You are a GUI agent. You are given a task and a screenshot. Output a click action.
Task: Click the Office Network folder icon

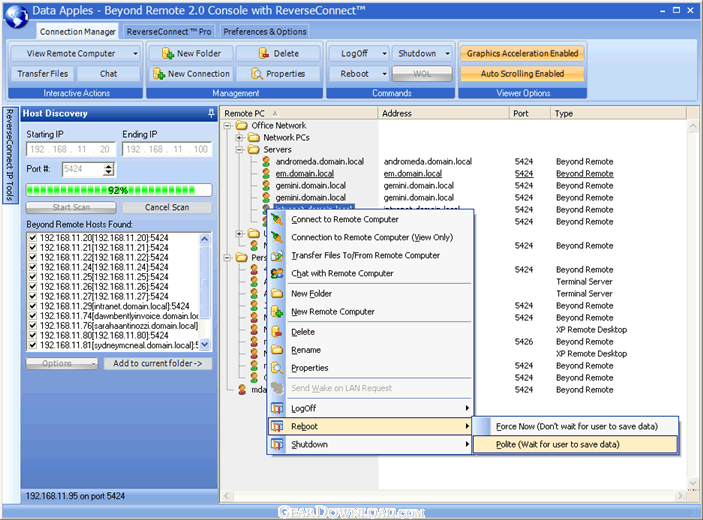pyautogui.click(x=242, y=126)
